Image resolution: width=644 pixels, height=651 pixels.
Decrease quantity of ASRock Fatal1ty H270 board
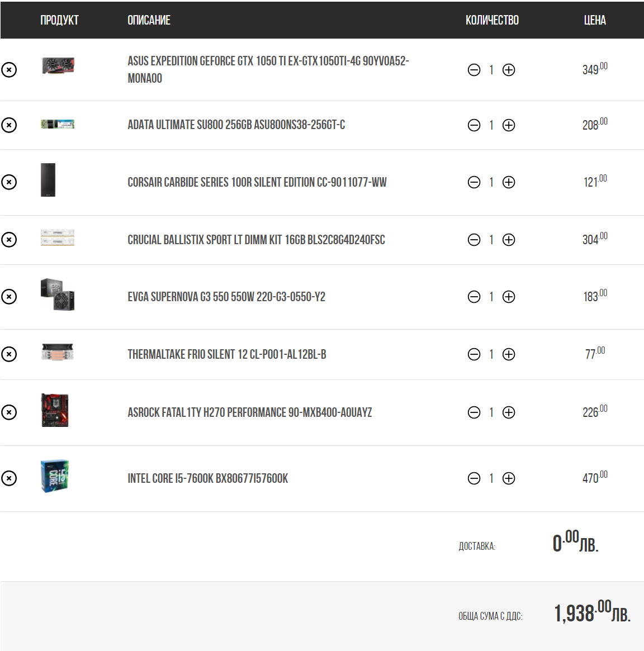473,412
